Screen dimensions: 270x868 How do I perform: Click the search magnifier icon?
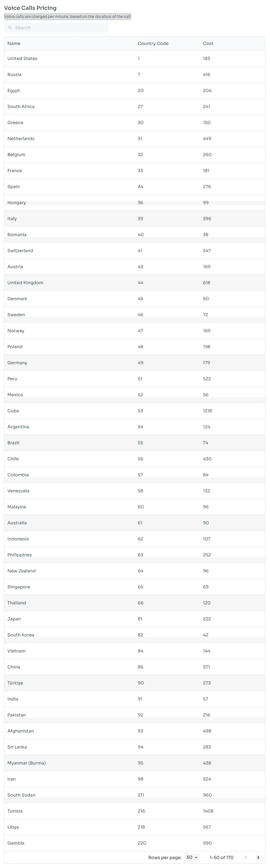point(10,28)
